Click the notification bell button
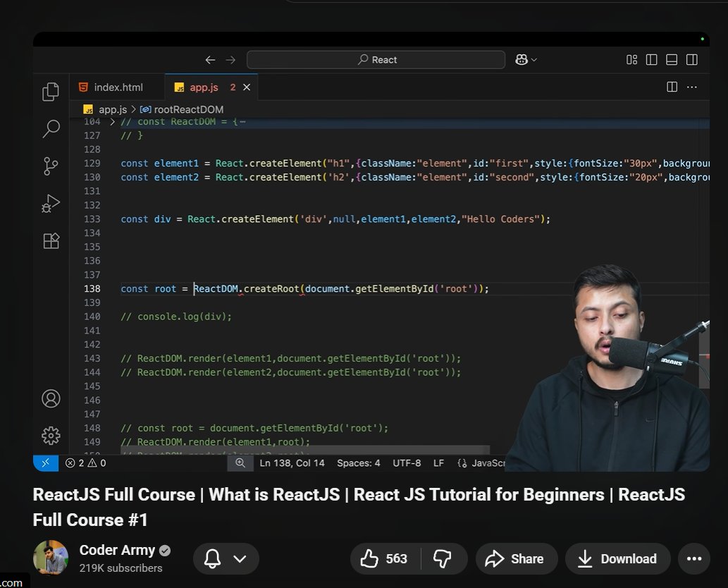Viewport: 728px width, 588px height. (x=212, y=558)
